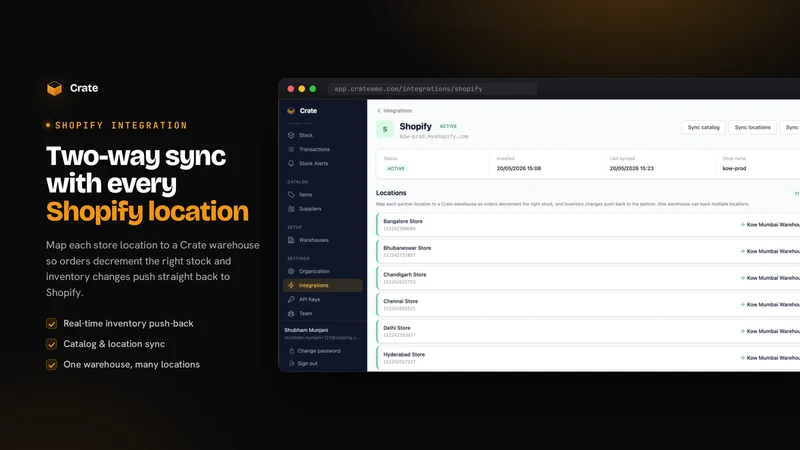Screen dimensions: 800x450
Task: Click the Kow Mumbai Warehouse text in Delhi row
Action: (x=773, y=331)
